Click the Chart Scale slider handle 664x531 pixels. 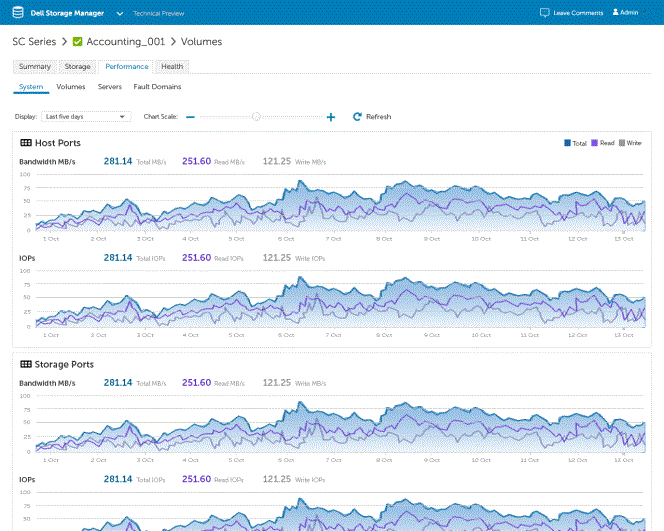(x=256, y=116)
